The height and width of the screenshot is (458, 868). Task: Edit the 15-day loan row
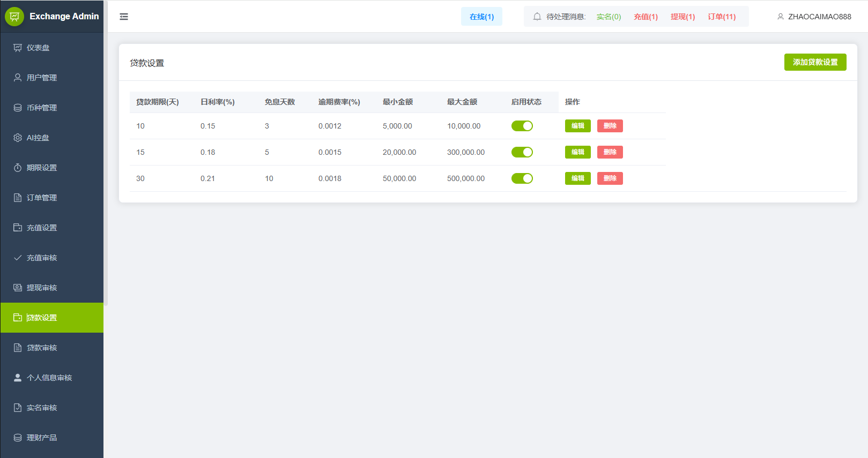[577, 152]
